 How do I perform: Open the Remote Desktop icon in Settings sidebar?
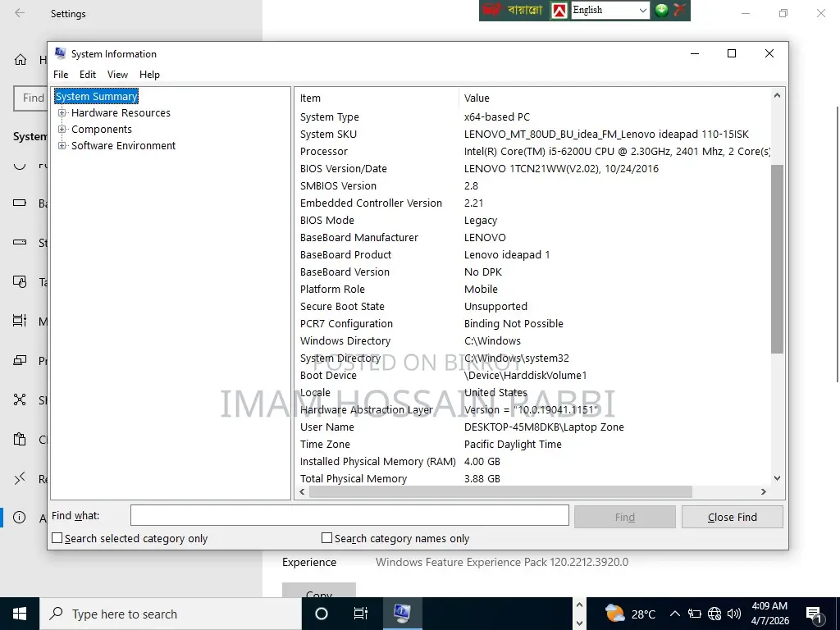pos(20,478)
